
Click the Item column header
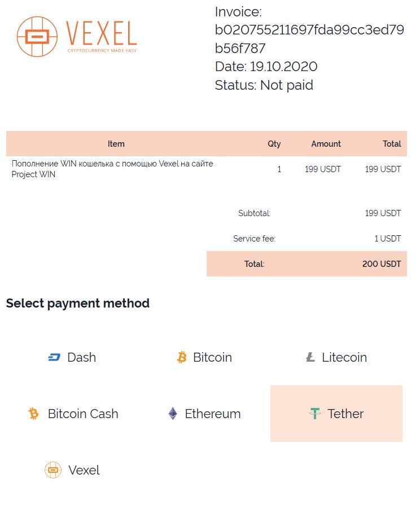point(116,144)
